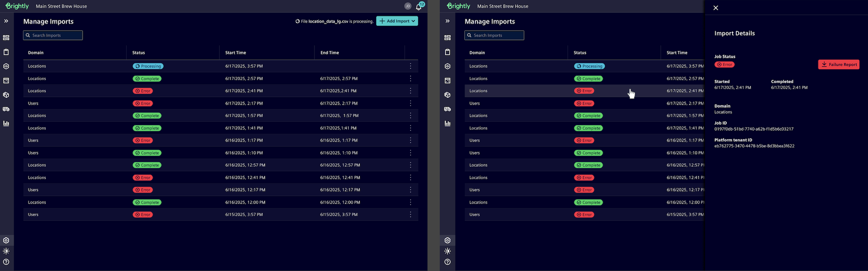
Task: Click the notification bell with badge 12
Action: point(419,6)
